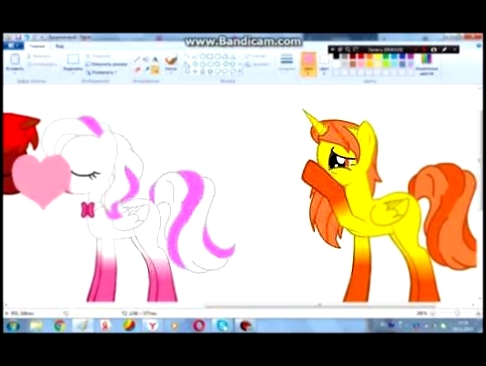Select the Pencil tool in Paint

pyautogui.click(x=137, y=60)
